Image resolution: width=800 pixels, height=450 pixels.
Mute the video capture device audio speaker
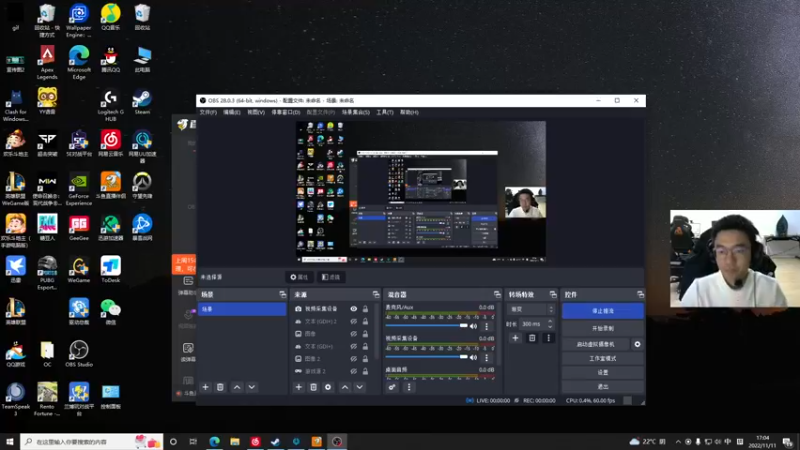tap(473, 357)
